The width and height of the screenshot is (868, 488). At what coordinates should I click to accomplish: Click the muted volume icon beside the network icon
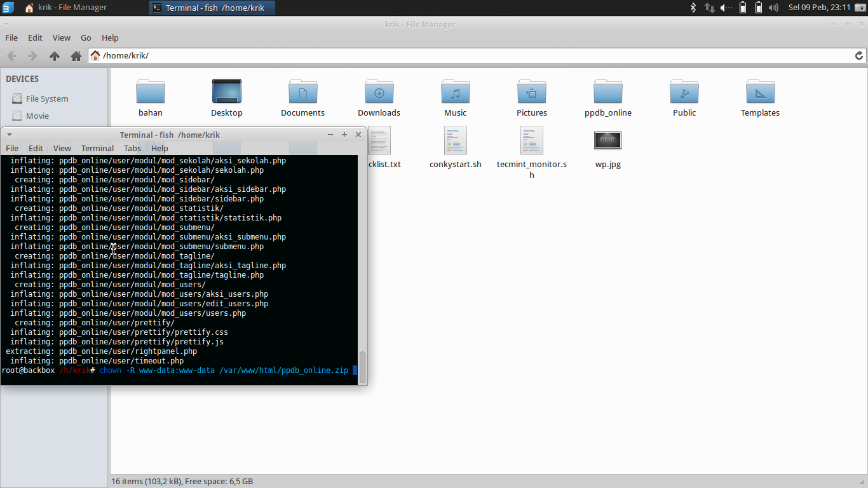tap(726, 8)
